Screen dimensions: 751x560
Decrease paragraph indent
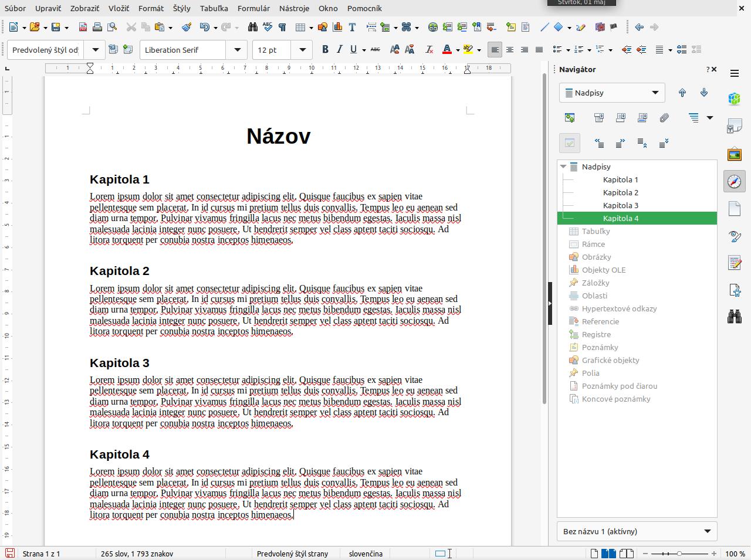[x=641, y=50]
